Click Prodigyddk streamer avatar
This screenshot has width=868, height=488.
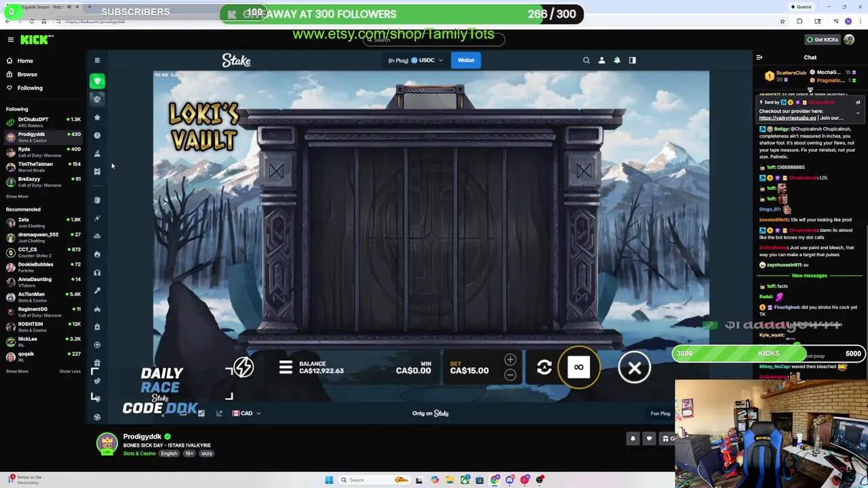(106, 444)
